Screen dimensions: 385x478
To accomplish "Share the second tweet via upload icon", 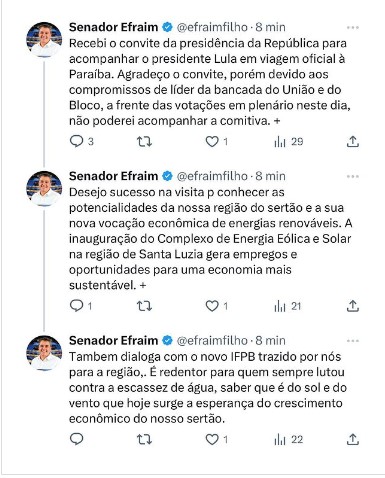I will click(x=353, y=306).
